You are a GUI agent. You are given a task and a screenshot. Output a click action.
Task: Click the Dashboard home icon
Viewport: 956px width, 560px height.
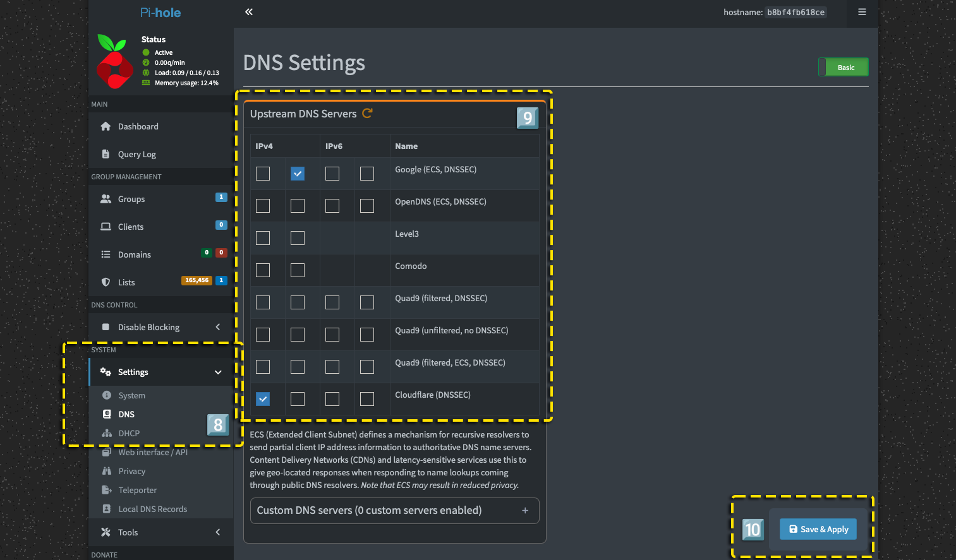coord(106,126)
